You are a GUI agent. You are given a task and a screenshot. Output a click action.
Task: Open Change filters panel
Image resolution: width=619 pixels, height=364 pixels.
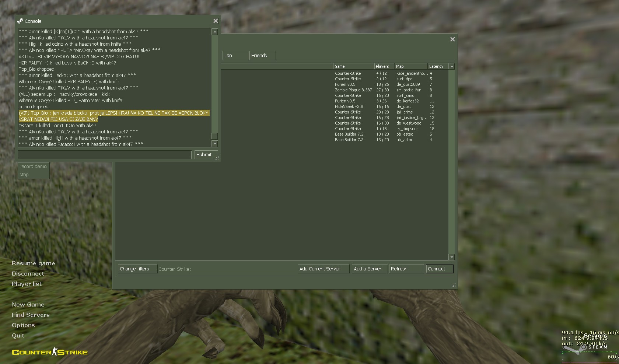[x=137, y=269]
